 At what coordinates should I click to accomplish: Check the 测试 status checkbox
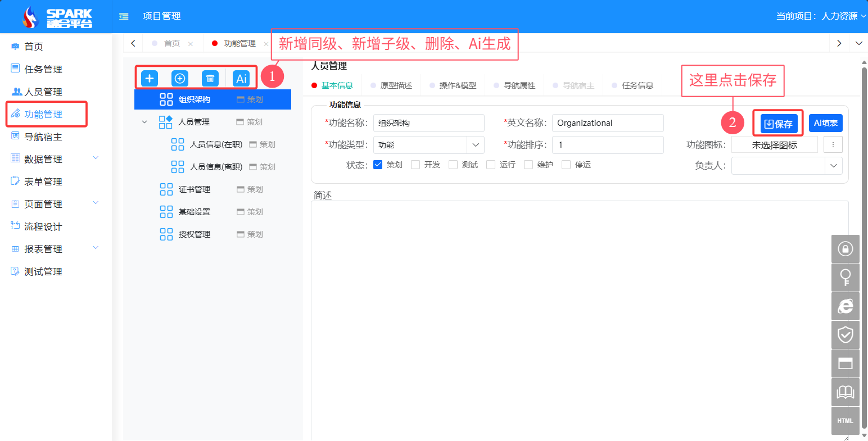click(x=453, y=165)
